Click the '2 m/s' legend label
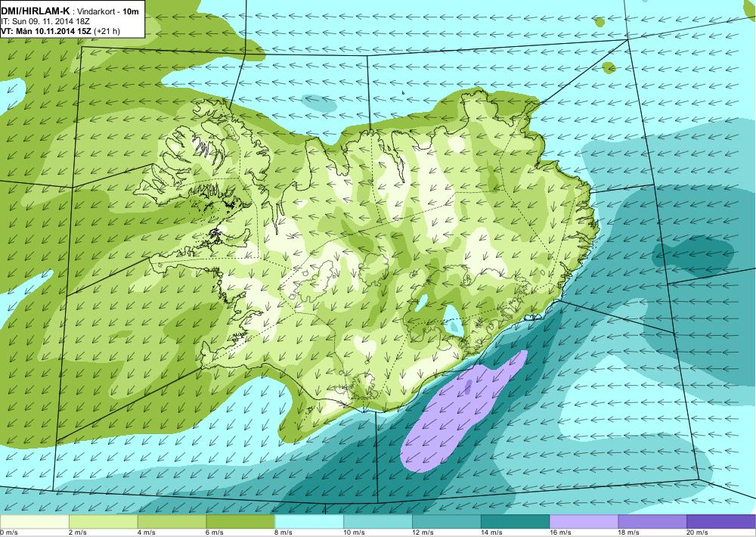 pos(78,532)
